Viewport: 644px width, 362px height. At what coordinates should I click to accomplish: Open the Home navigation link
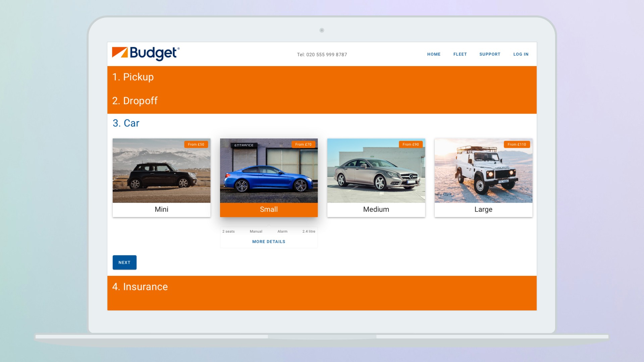pos(434,54)
